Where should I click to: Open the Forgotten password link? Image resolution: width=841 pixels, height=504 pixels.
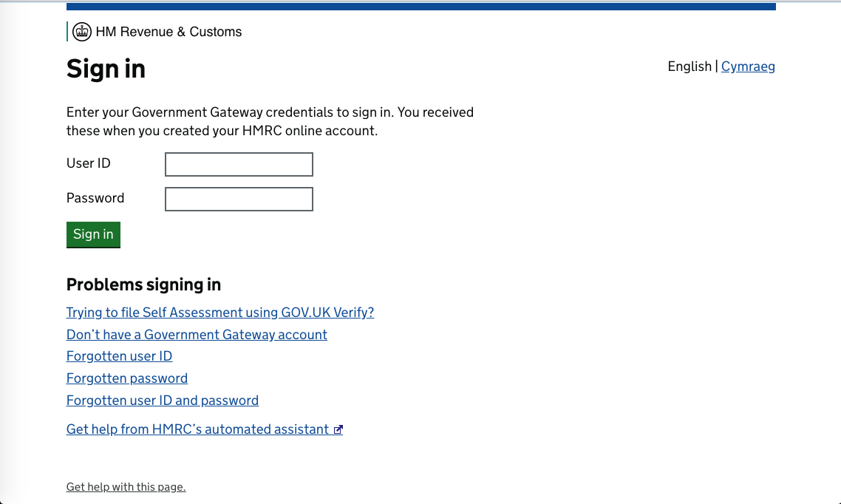click(x=126, y=378)
